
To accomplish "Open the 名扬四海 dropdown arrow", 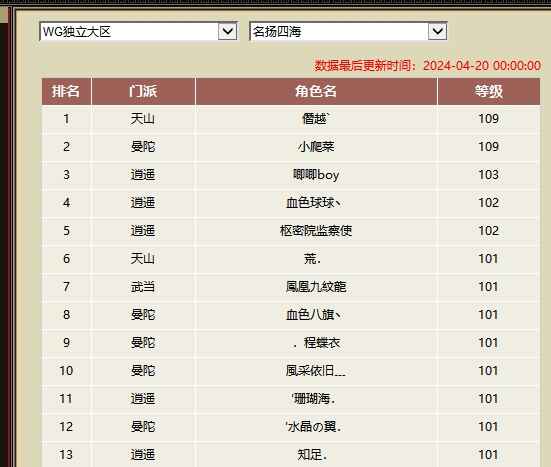I will pyautogui.click(x=437, y=31).
